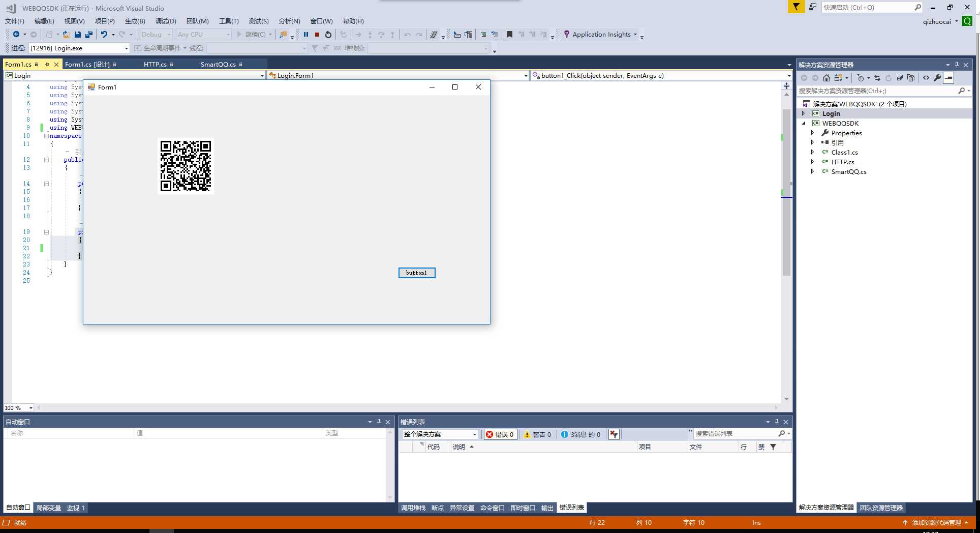Click the notifications flag icon
The image size is (980, 533).
point(796,7)
